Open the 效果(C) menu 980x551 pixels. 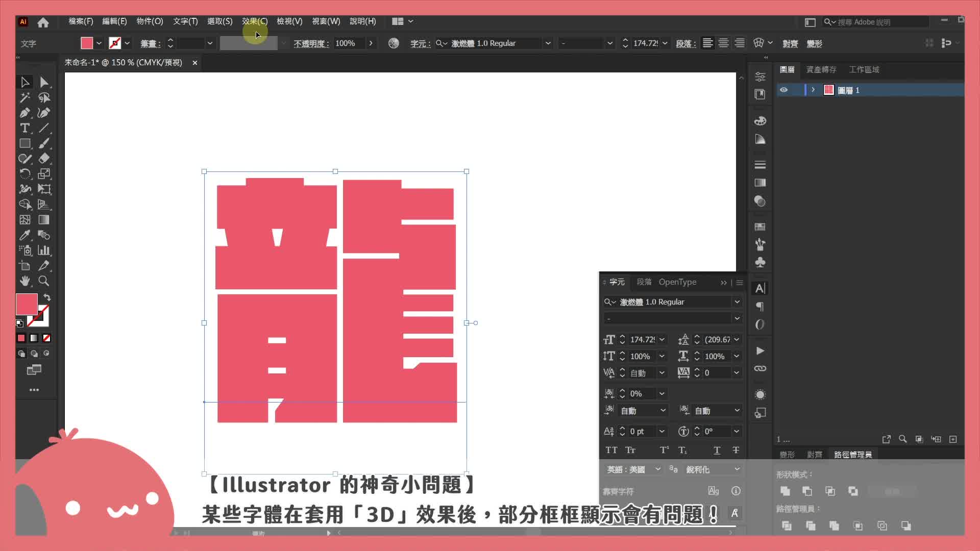tap(255, 21)
